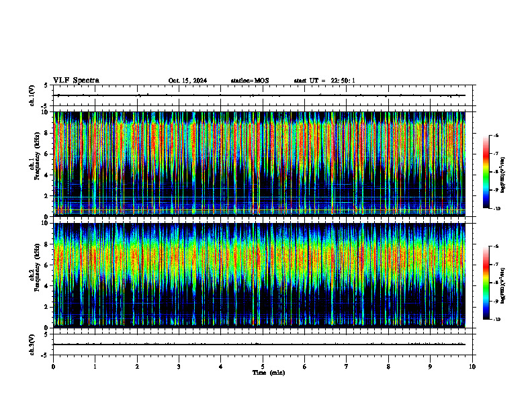
Task: Click the "-6" label on ch.1 color bar
Action: (x=496, y=136)
